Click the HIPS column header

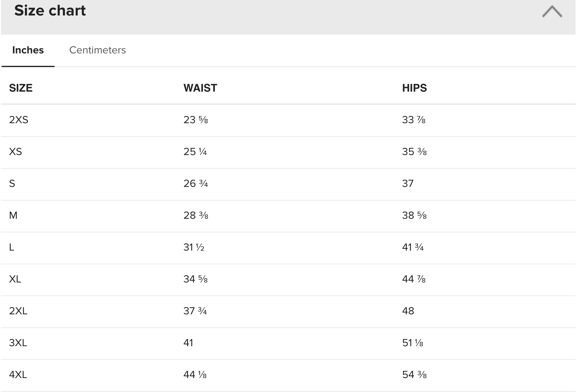414,88
